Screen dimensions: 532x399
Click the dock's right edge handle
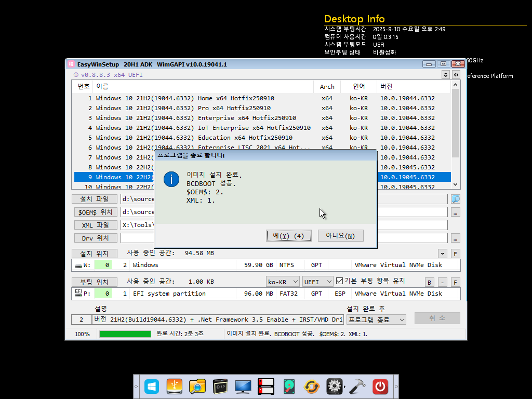point(396,387)
